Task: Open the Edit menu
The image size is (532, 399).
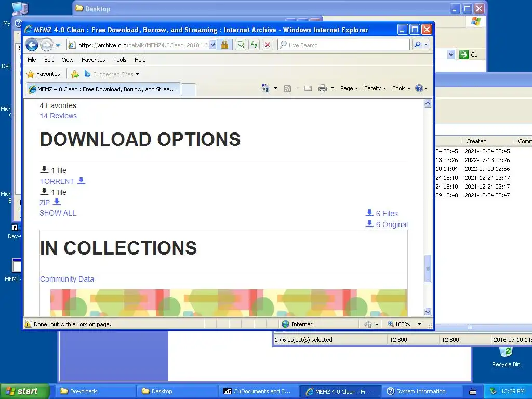Action: click(x=49, y=60)
